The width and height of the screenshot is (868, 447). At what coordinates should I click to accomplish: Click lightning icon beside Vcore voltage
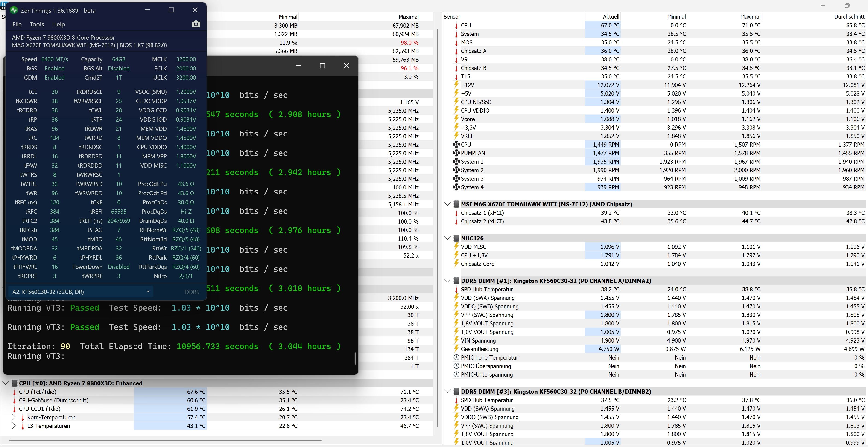(x=456, y=119)
